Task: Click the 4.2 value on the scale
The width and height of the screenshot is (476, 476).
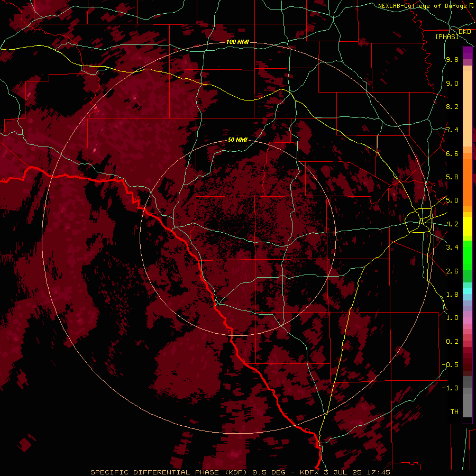Action: 452,224
